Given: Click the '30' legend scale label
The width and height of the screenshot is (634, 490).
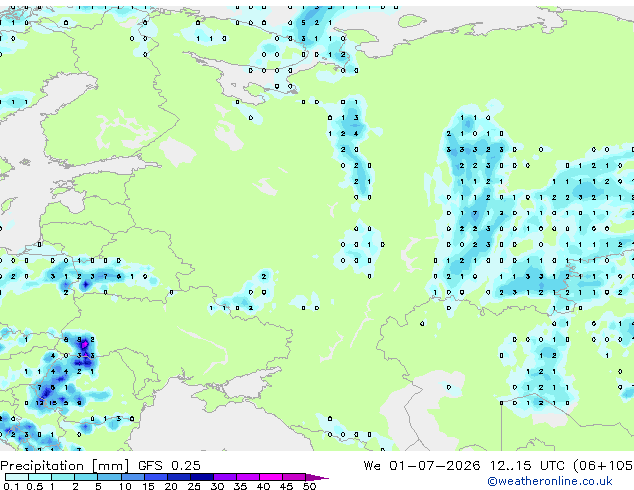Looking at the screenshot, I should (x=217, y=486).
